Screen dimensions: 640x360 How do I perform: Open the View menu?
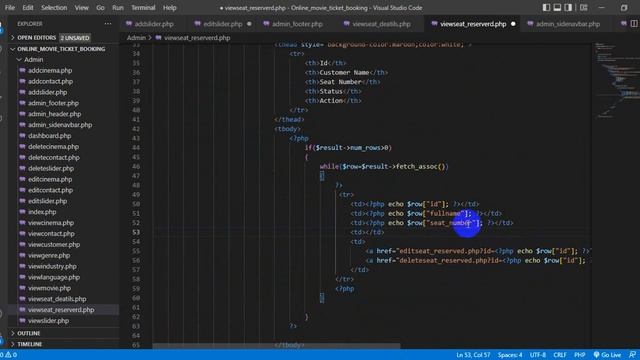[x=81, y=8]
